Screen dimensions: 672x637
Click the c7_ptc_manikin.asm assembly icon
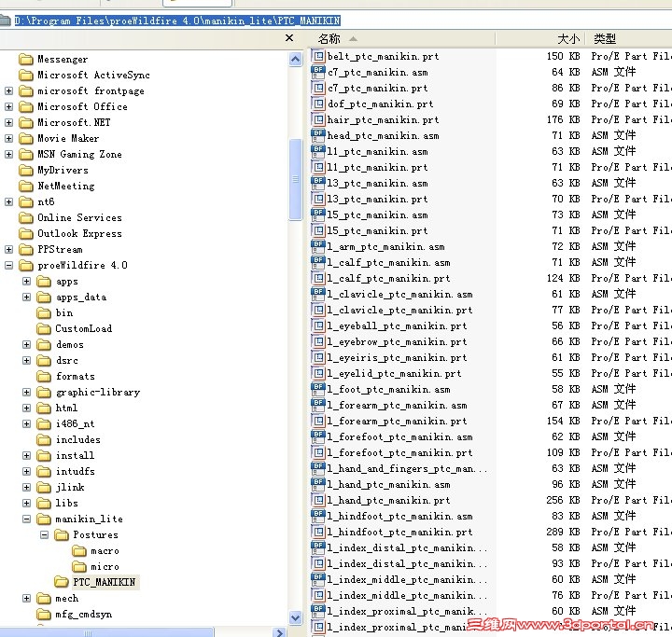[x=318, y=72]
